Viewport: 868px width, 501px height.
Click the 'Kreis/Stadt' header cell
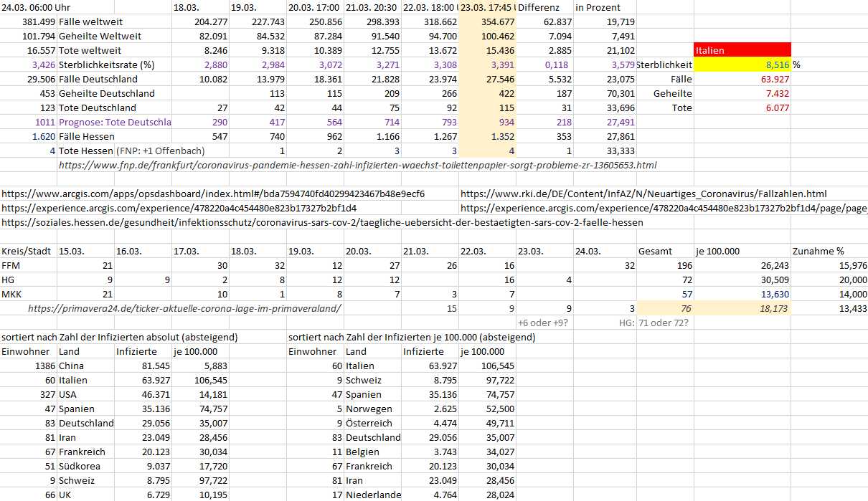(27, 251)
